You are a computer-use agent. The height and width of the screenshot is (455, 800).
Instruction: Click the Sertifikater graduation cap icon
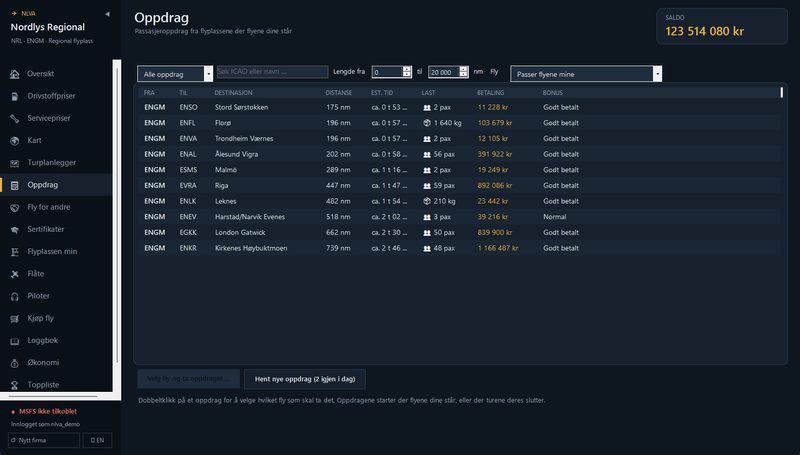click(15, 230)
